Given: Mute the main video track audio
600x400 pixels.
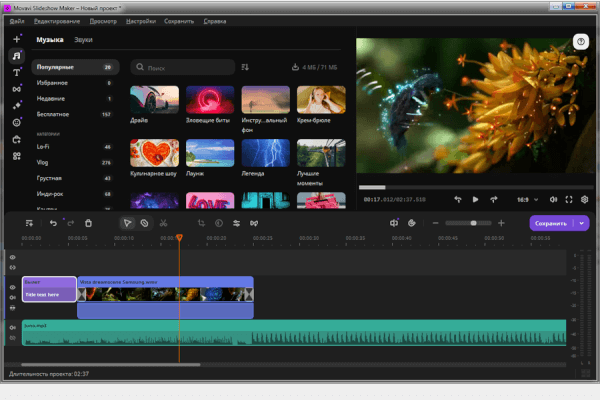Looking at the screenshot, I should tap(13, 297).
